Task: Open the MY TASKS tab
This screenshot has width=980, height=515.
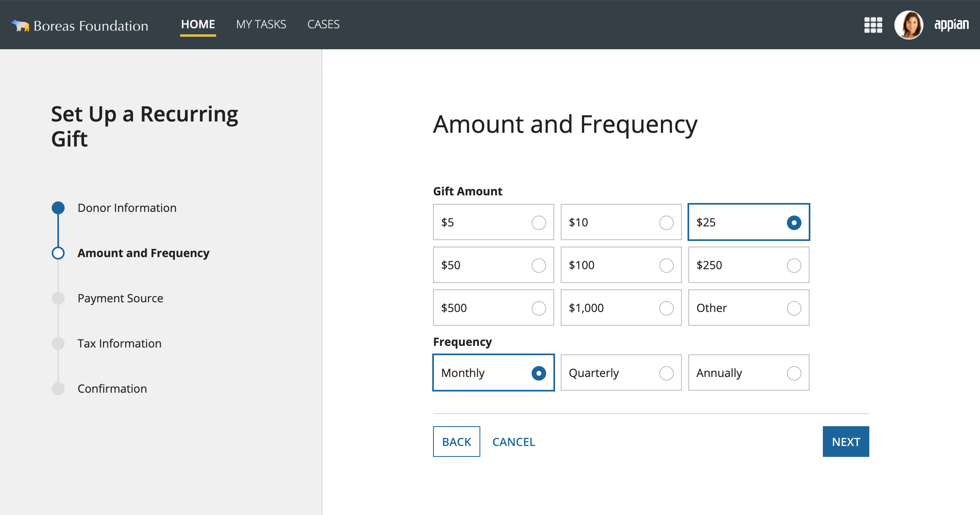Action: (261, 24)
